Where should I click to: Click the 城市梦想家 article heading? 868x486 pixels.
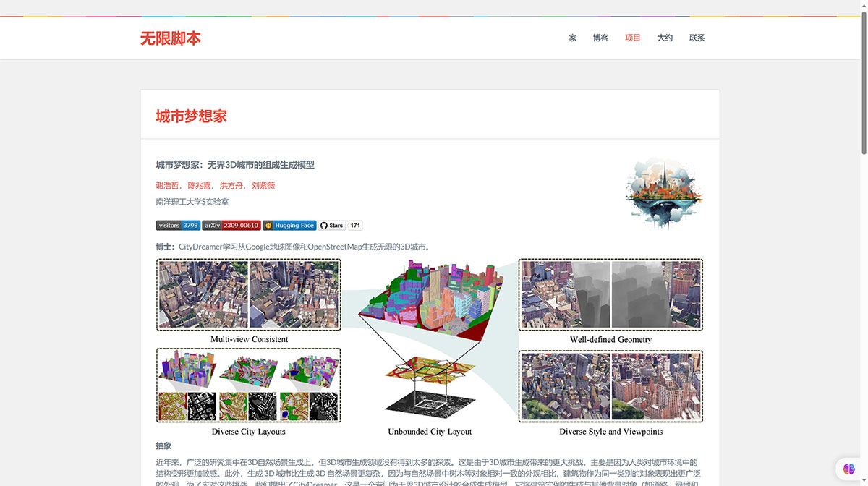click(x=192, y=116)
